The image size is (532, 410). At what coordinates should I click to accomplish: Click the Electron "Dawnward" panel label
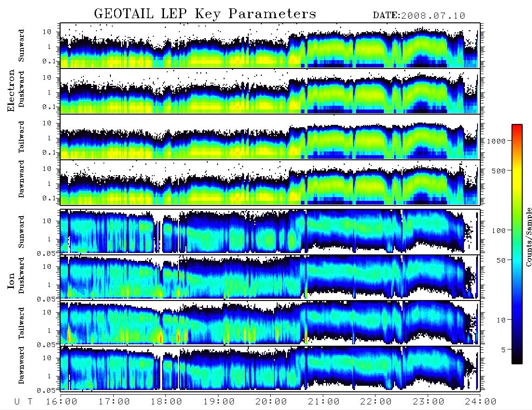(21, 179)
